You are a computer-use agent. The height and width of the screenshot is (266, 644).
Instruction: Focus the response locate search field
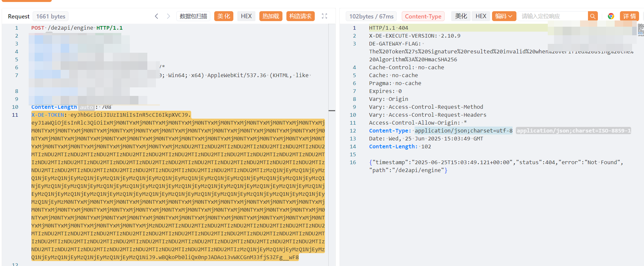tap(552, 16)
